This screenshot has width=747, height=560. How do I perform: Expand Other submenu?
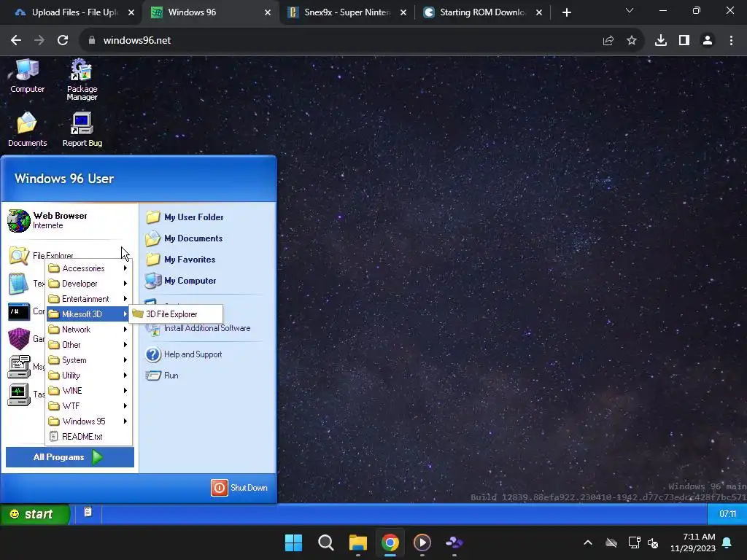tap(89, 345)
